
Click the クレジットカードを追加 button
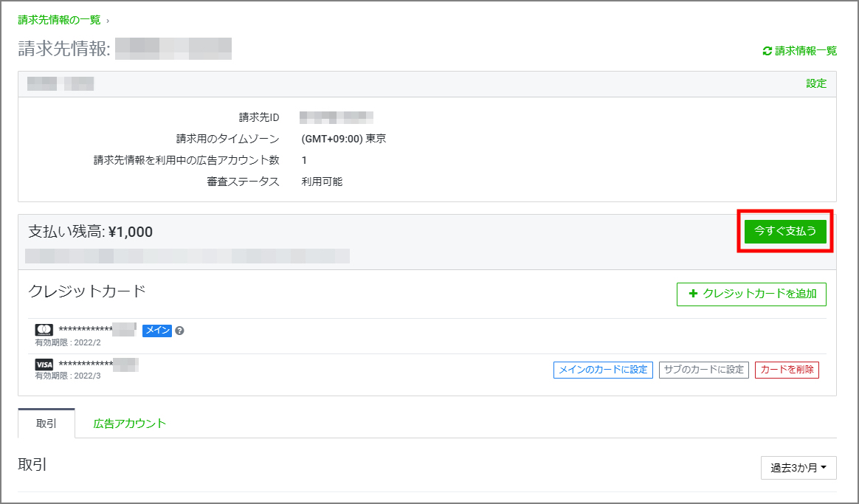pos(751,294)
